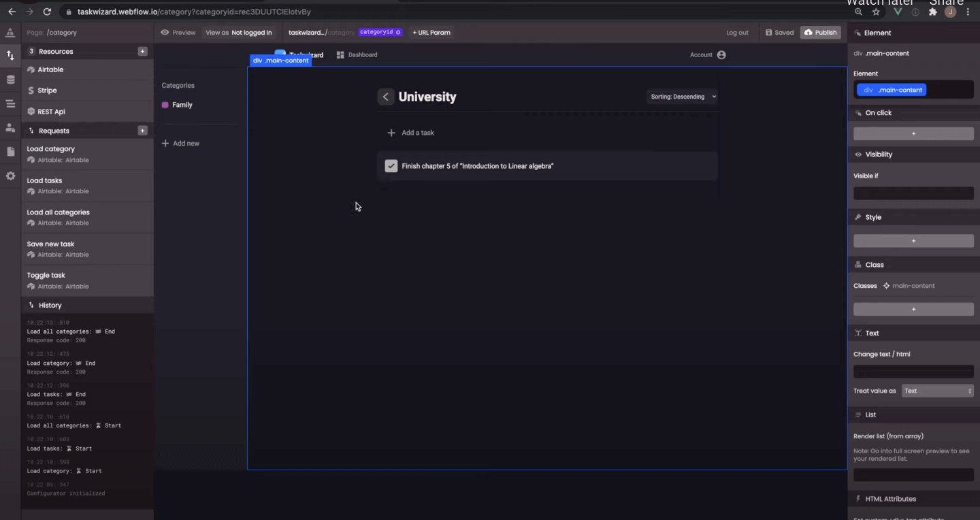Click the Change text / html input field
This screenshot has width=980, height=520.
pos(913,371)
